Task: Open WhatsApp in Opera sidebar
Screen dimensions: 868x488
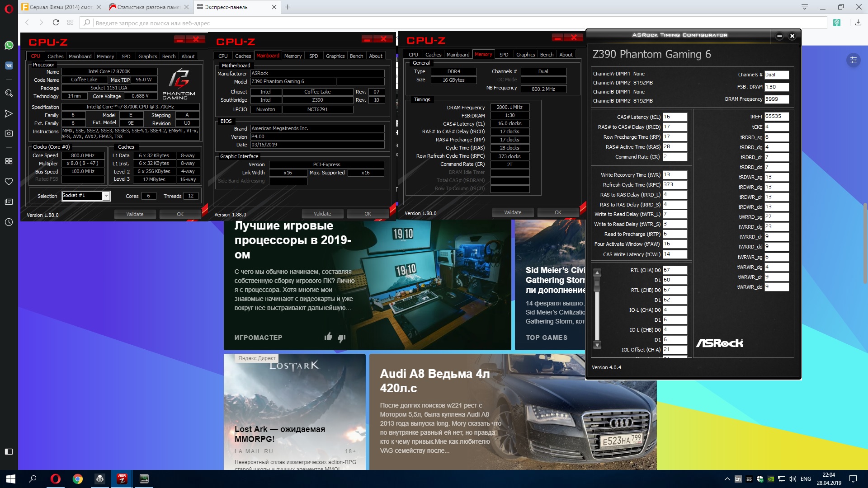Action: click(9, 45)
